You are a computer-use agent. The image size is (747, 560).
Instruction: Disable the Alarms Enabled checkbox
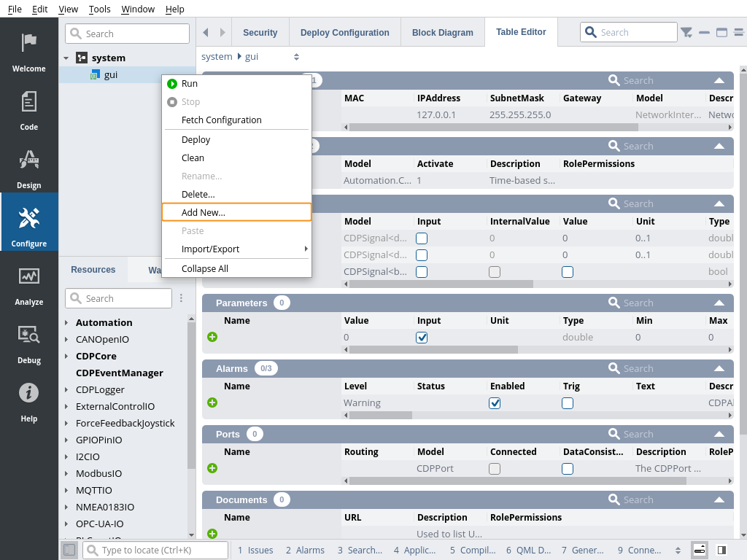point(495,403)
